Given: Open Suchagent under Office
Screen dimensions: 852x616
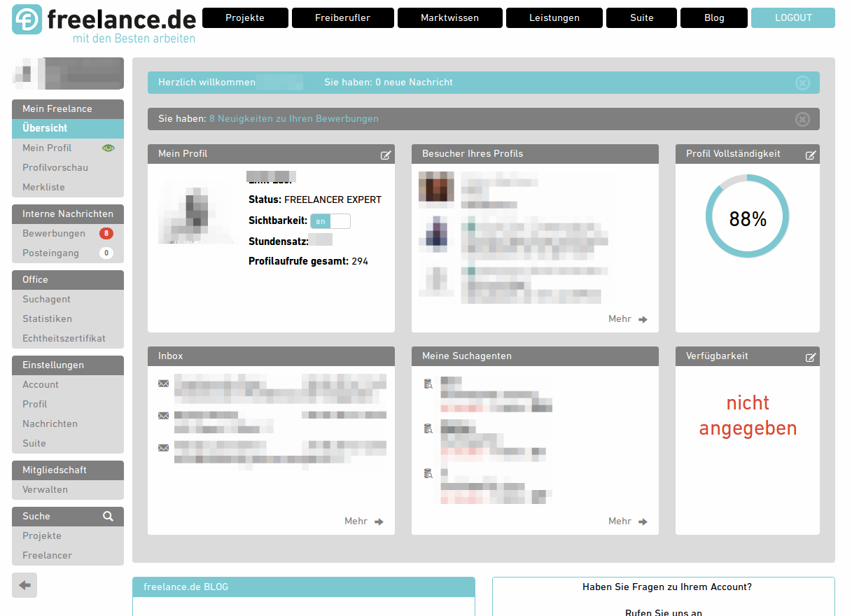Looking at the screenshot, I should (x=46, y=299).
